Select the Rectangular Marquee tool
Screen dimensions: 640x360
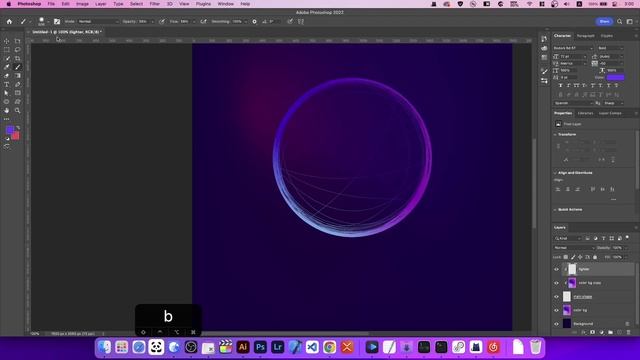(x=7, y=50)
